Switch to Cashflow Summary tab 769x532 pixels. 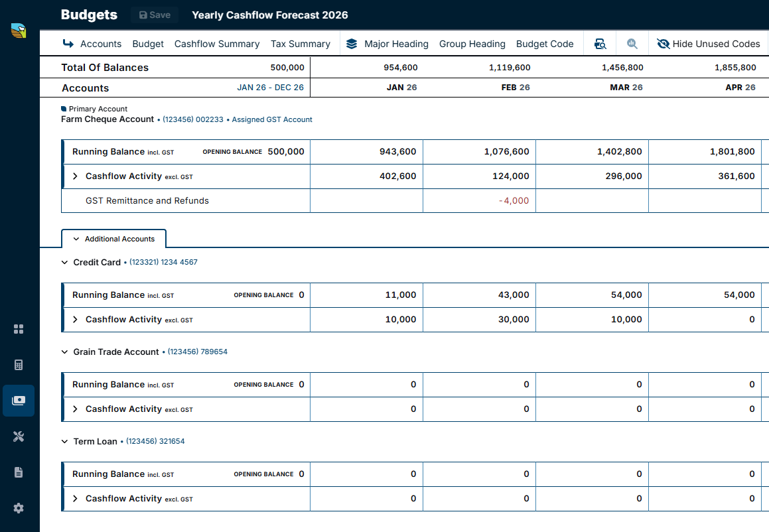(x=217, y=44)
